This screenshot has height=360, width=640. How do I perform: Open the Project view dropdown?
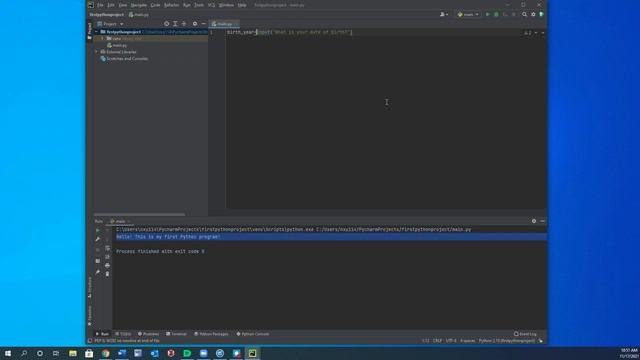pos(110,24)
